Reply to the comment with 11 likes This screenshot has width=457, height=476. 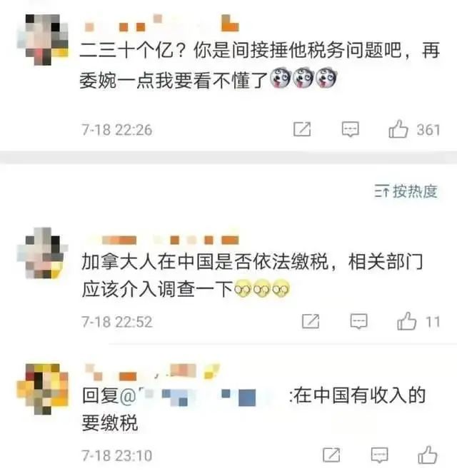[358, 321]
